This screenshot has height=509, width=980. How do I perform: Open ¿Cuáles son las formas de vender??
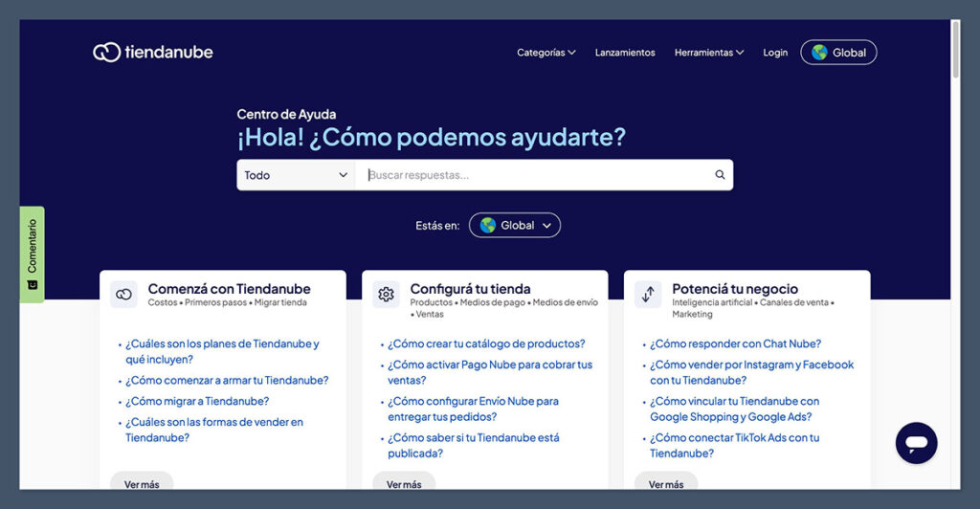[213, 430]
